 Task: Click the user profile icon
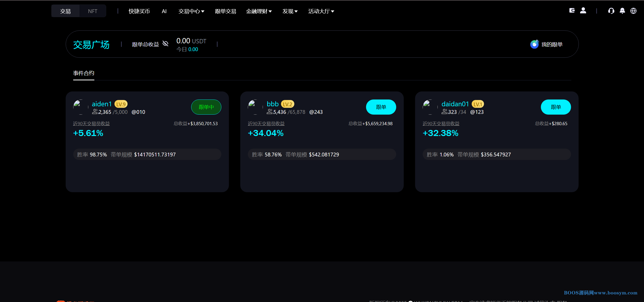(x=583, y=11)
